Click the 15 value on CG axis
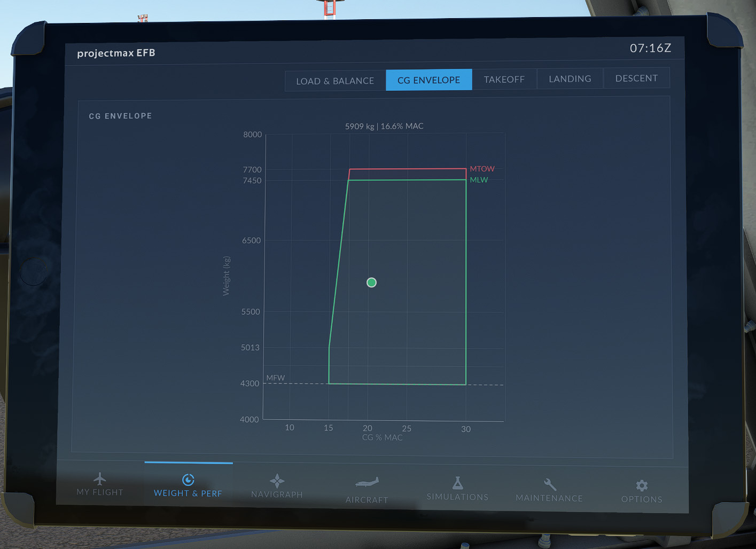Viewport: 756px width, 549px height. tap(329, 428)
